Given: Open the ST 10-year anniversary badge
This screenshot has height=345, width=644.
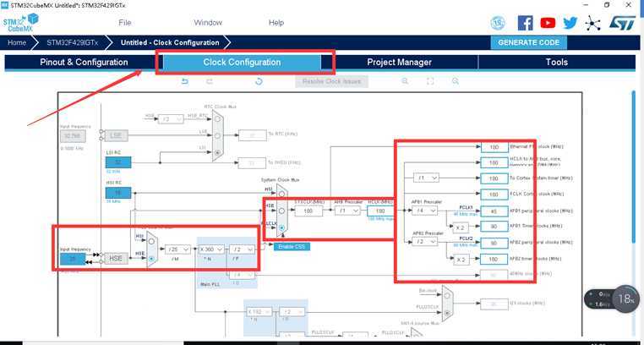Looking at the screenshot, I should pos(498,23).
